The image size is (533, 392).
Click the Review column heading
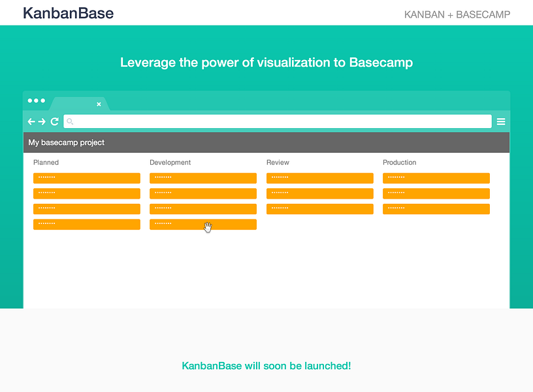[278, 162]
